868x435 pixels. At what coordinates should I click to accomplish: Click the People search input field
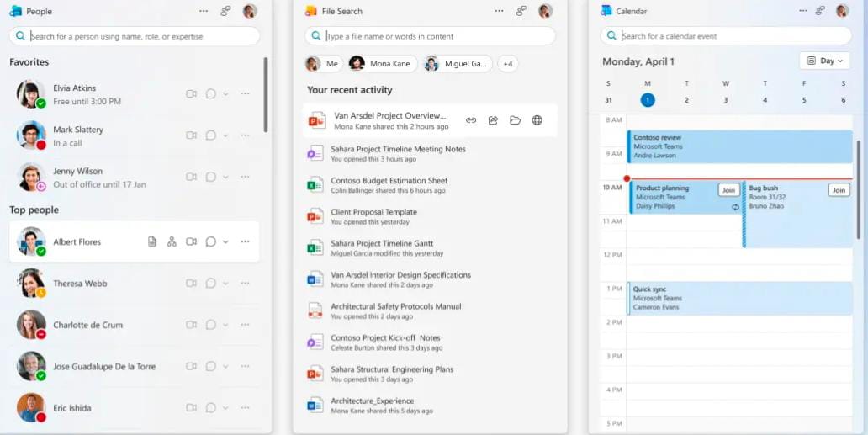[x=135, y=36]
